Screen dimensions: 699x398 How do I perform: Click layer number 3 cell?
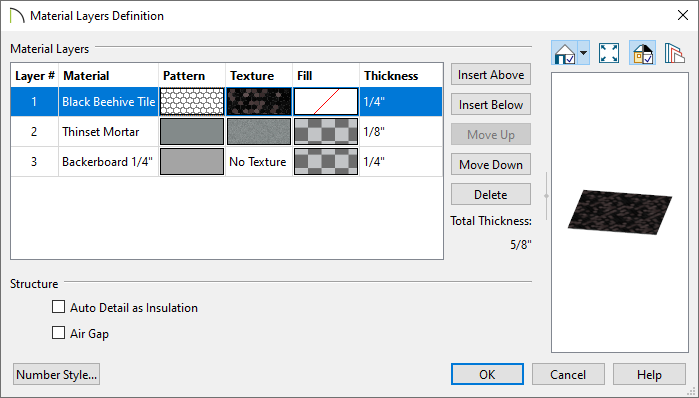point(34,161)
